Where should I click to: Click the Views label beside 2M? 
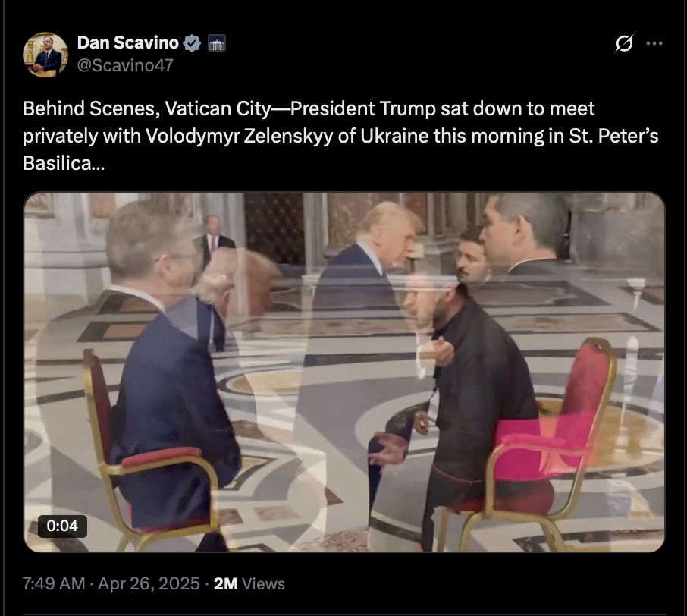pos(263,584)
